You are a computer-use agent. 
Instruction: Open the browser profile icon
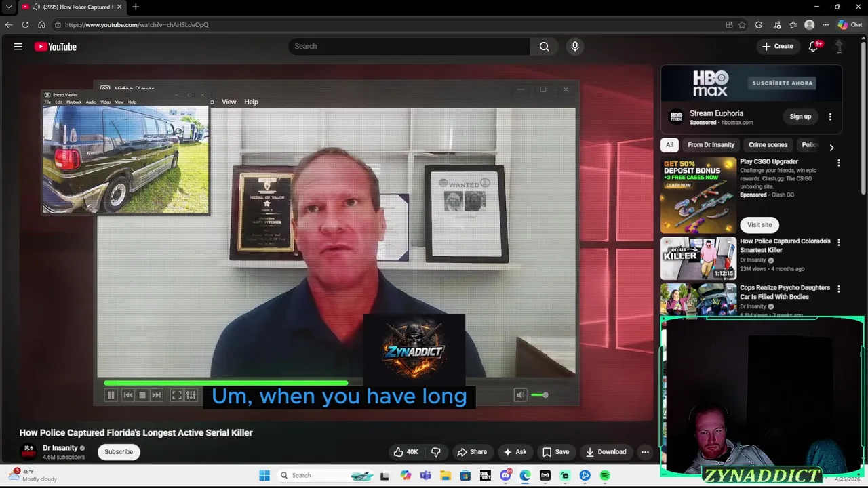pyautogui.click(x=809, y=25)
